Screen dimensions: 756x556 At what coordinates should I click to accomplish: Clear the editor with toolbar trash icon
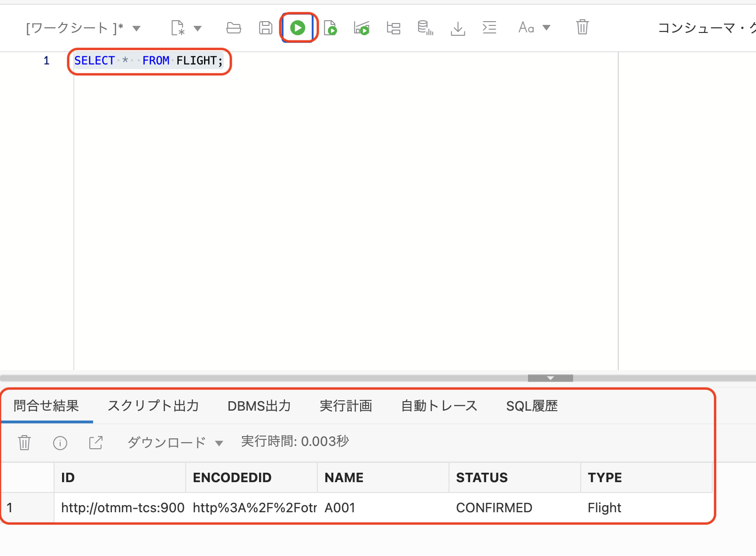pos(582,27)
